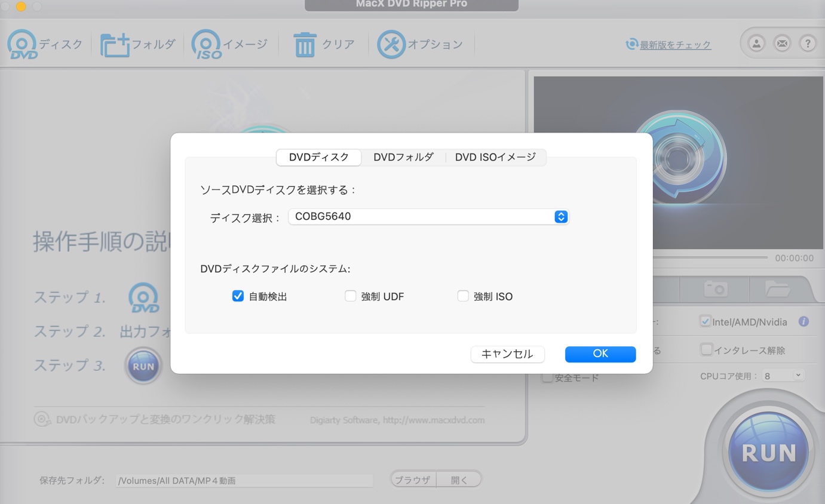
Task: Click the DVD icon next to ステップ 1
Action: tap(144, 297)
